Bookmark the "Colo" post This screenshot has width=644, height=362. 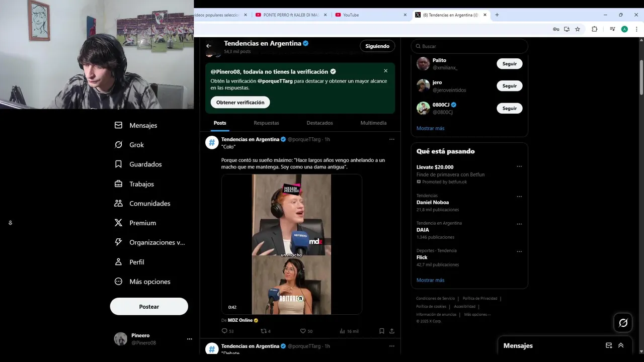point(382,331)
